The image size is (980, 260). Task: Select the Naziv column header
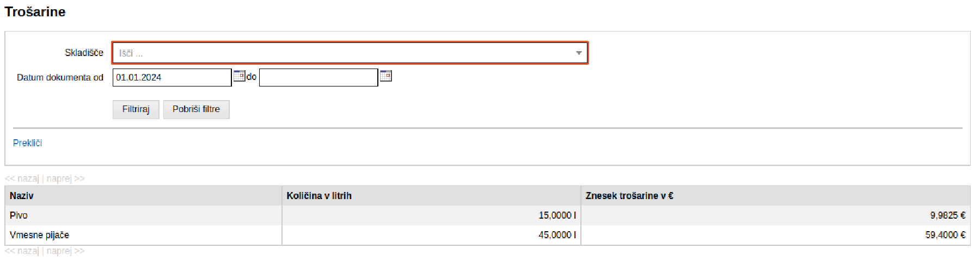(x=22, y=196)
